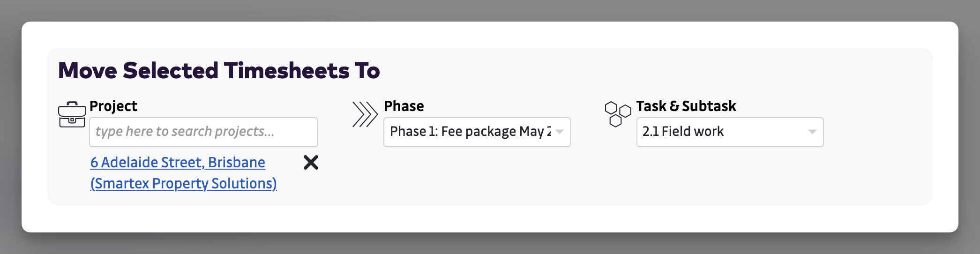The height and width of the screenshot is (254, 980).
Task: Remove the 6 Adelaide Street project
Action: [x=311, y=163]
